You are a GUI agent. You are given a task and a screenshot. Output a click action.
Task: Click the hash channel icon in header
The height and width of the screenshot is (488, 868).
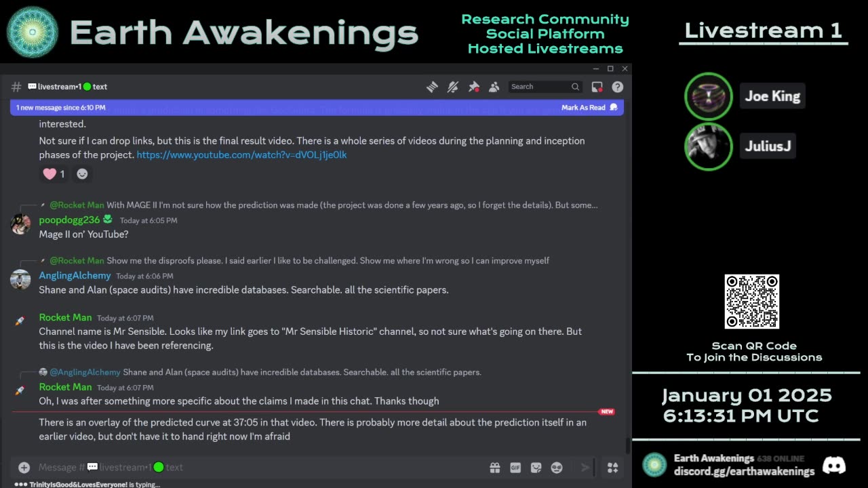(x=16, y=87)
